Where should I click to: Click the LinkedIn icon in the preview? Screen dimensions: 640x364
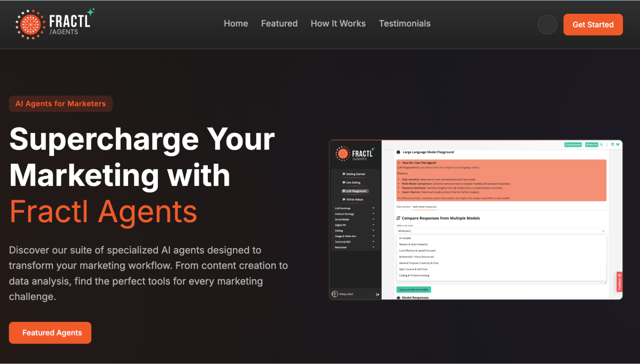(612, 144)
